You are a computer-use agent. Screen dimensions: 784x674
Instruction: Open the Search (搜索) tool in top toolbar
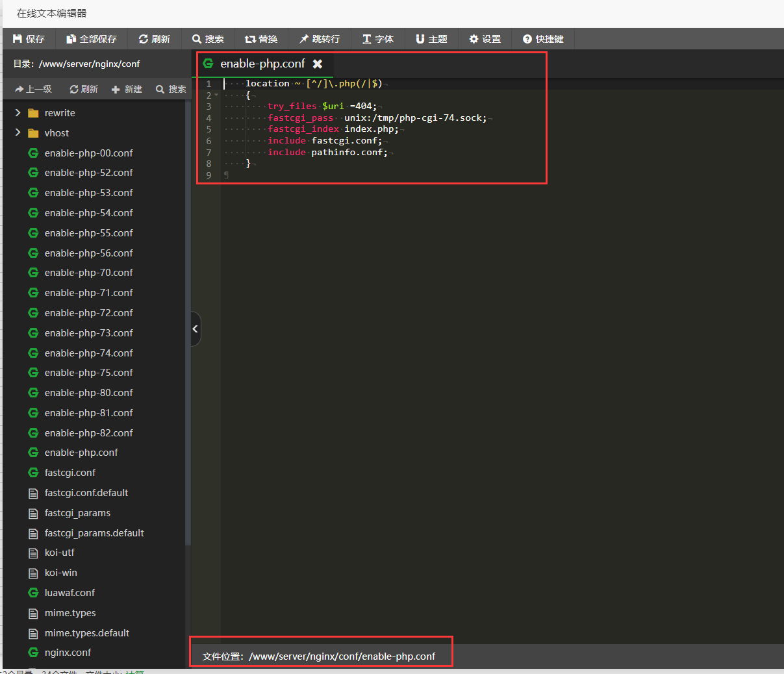208,39
